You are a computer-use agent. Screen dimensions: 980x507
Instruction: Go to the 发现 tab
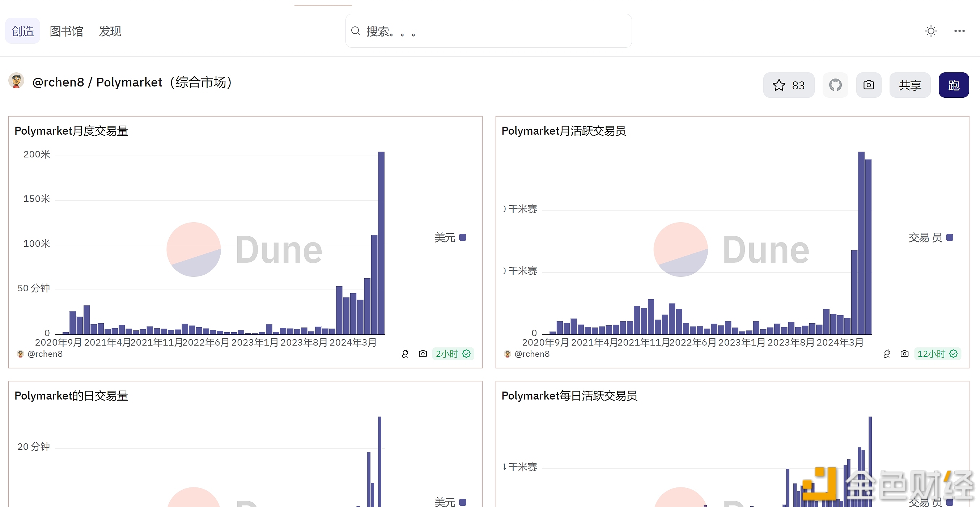[110, 31]
